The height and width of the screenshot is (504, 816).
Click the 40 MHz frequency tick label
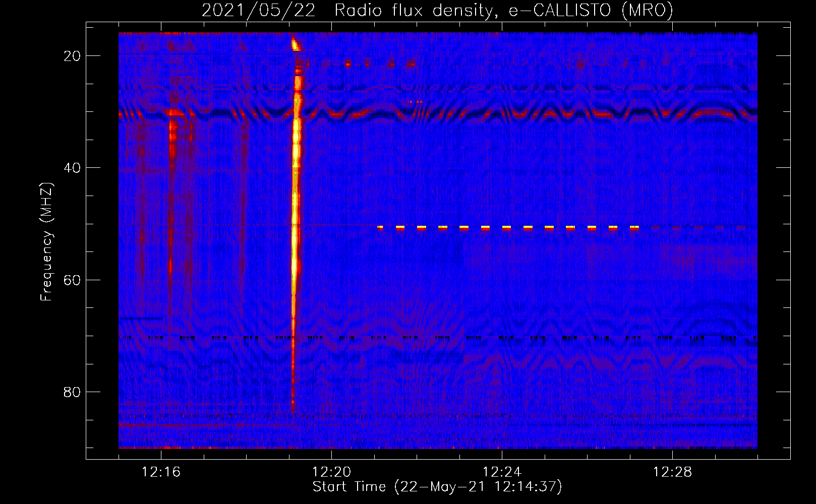pyautogui.click(x=72, y=168)
